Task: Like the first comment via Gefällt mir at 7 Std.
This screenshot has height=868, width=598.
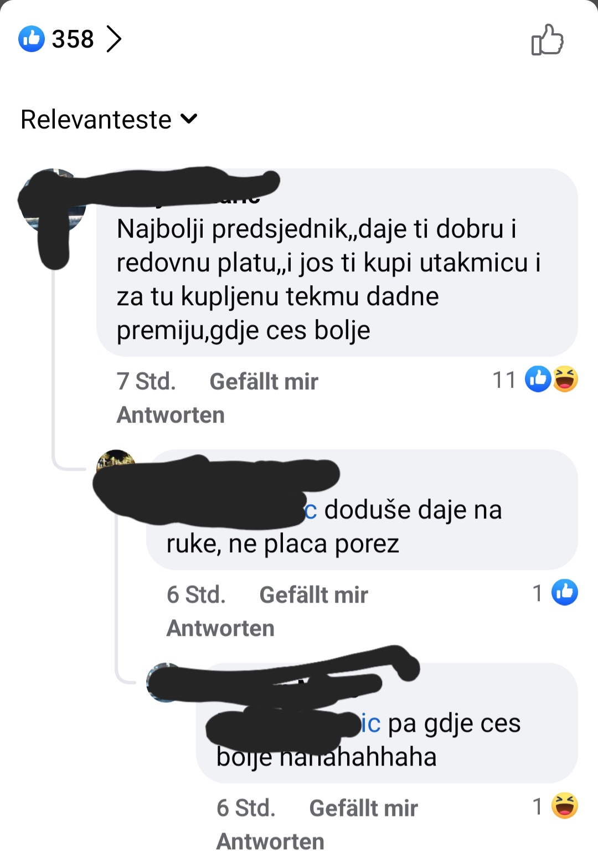Action: [x=264, y=382]
